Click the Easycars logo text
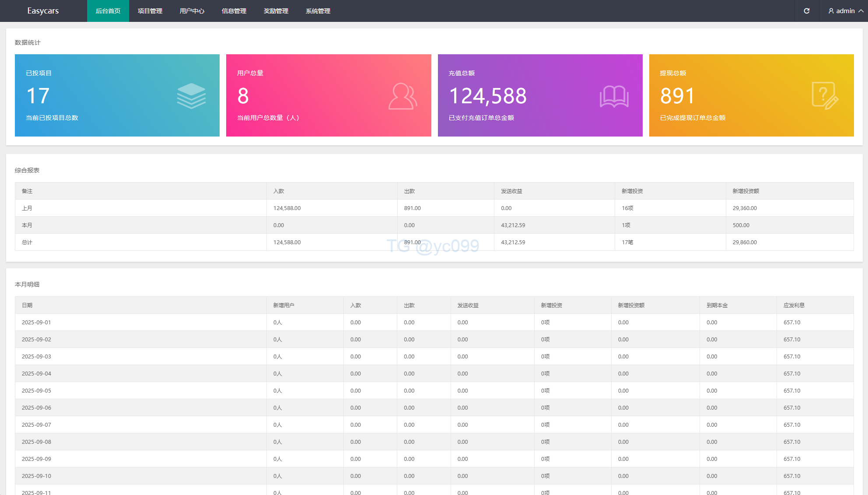Screen dimensions: 868x495 click(x=43, y=11)
